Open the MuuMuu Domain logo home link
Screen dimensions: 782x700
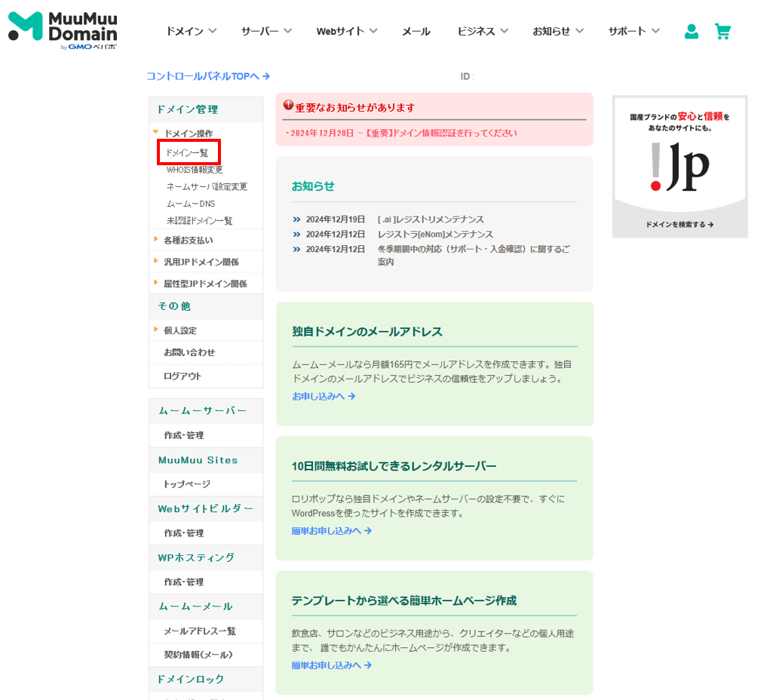click(63, 31)
